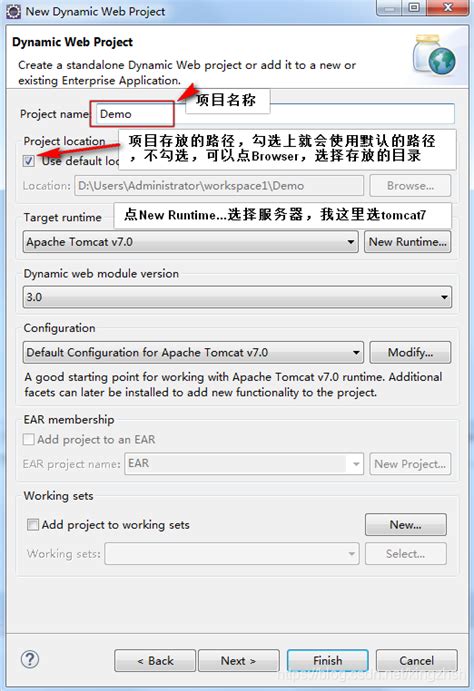Image resolution: width=474 pixels, height=691 pixels.
Task: Open the Configuration combo box
Action: pyautogui.click(x=193, y=352)
